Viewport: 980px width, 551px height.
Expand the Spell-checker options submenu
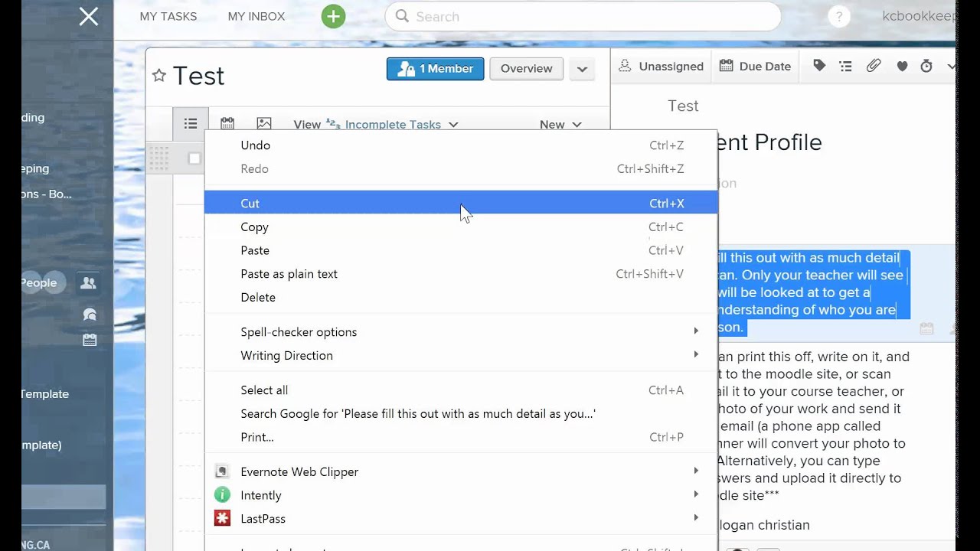462,331
